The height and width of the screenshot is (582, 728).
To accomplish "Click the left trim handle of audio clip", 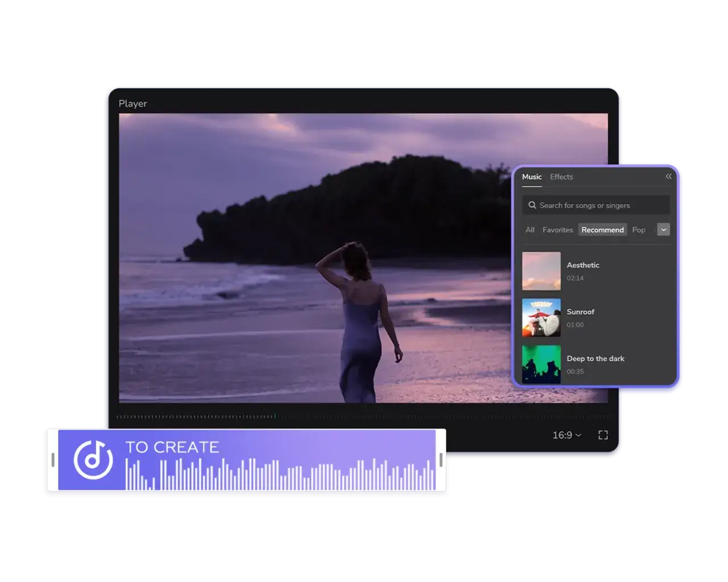I will (x=53, y=460).
